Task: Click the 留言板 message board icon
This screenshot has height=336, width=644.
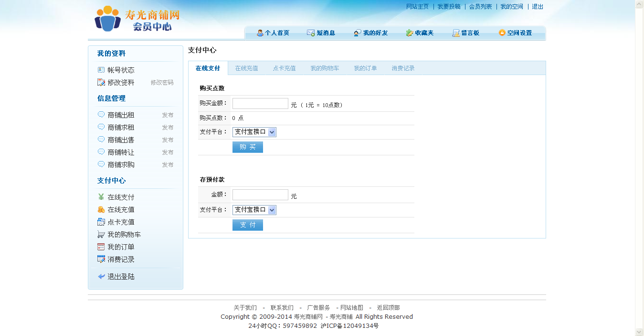Action: click(x=456, y=33)
